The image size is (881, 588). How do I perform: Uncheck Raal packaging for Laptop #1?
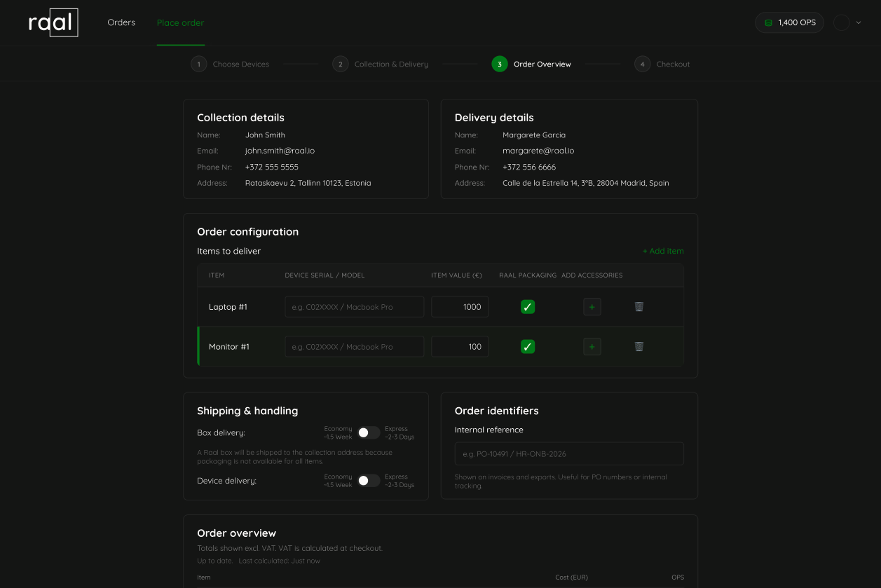(x=528, y=307)
